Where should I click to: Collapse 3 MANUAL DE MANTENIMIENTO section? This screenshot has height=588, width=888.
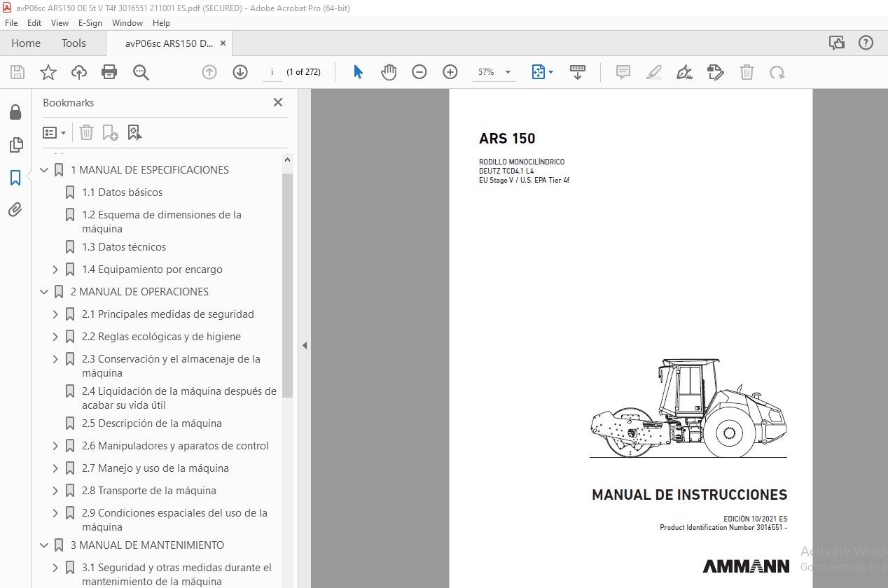click(44, 545)
